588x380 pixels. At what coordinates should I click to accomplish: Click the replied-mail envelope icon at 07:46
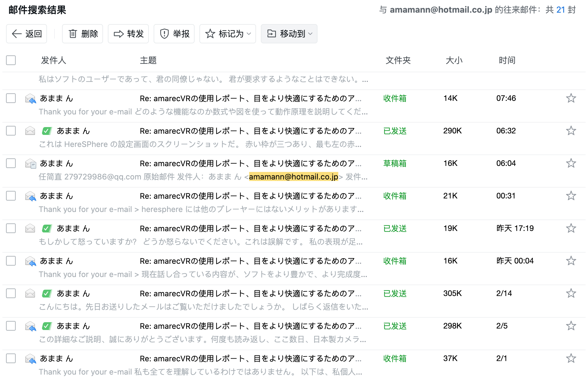pyautogui.click(x=30, y=98)
